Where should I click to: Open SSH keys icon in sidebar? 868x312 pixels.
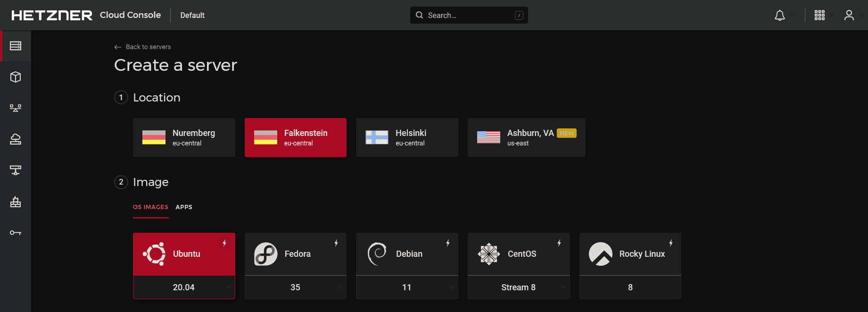[16, 233]
